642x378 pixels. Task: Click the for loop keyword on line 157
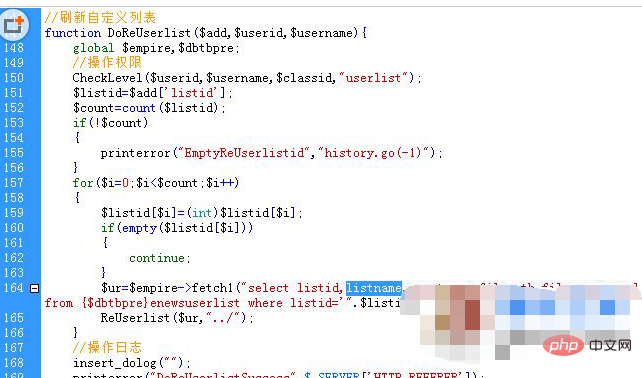tap(83, 183)
